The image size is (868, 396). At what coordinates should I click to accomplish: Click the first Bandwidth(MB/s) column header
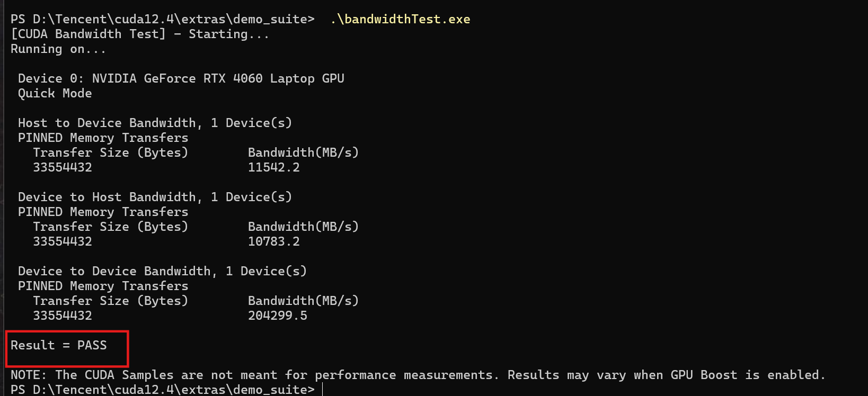point(304,152)
